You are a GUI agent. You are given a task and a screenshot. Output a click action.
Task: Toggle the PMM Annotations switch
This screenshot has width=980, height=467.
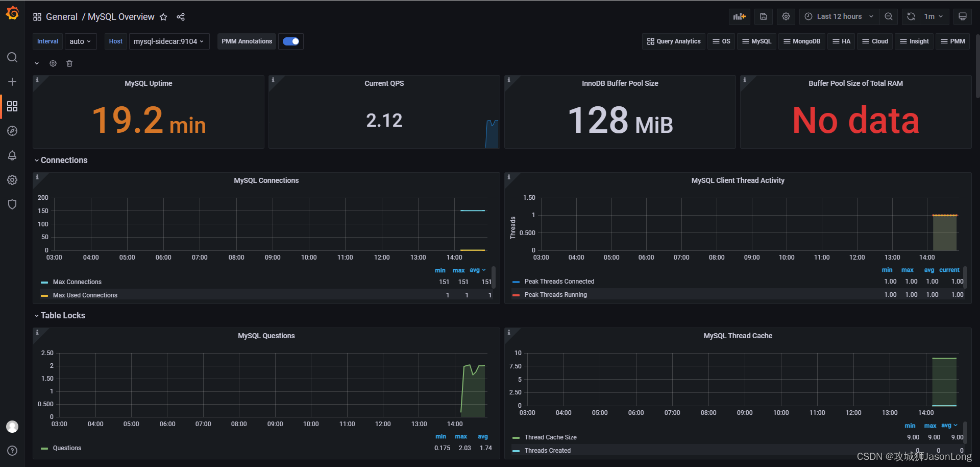(x=291, y=41)
